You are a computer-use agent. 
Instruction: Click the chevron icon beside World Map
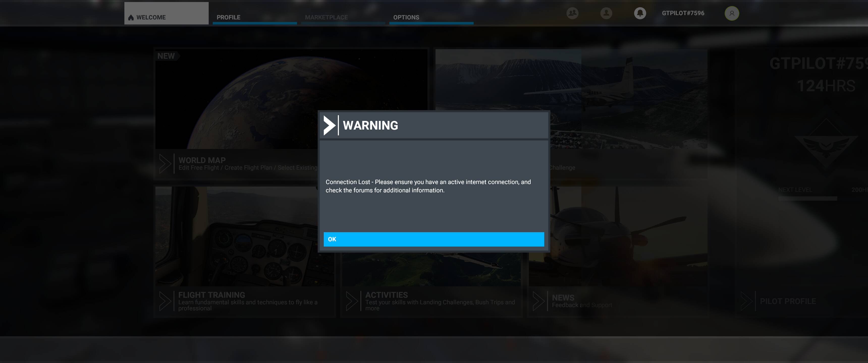pyautogui.click(x=165, y=164)
